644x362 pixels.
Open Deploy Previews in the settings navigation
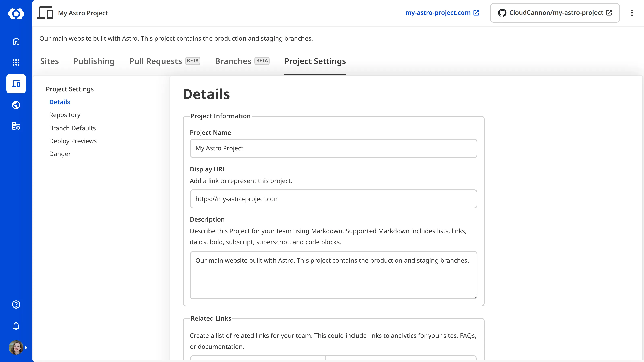[x=73, y=141]
